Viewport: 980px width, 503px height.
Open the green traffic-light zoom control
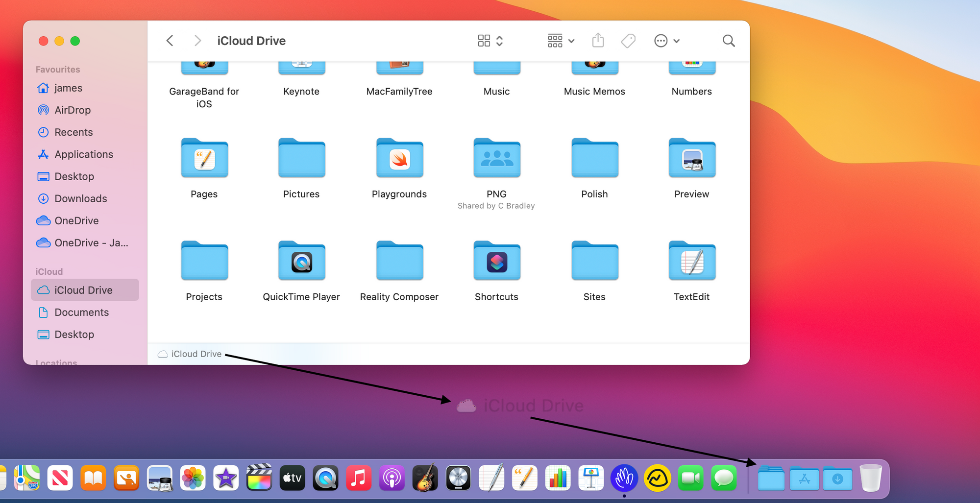coord(75,41)
